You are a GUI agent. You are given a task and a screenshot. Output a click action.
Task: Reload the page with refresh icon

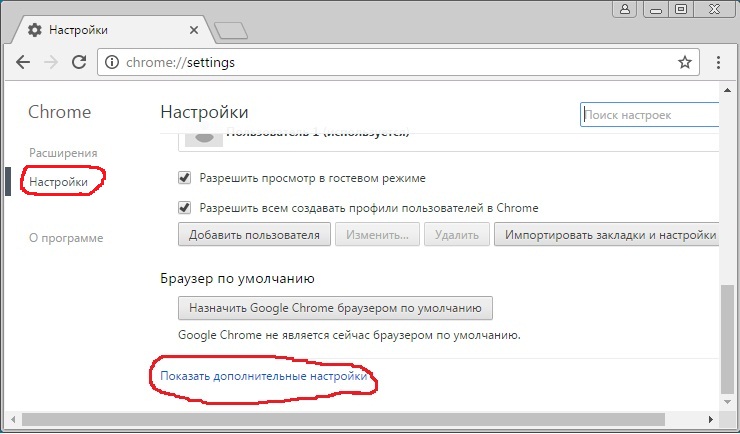tap(79, 62)
